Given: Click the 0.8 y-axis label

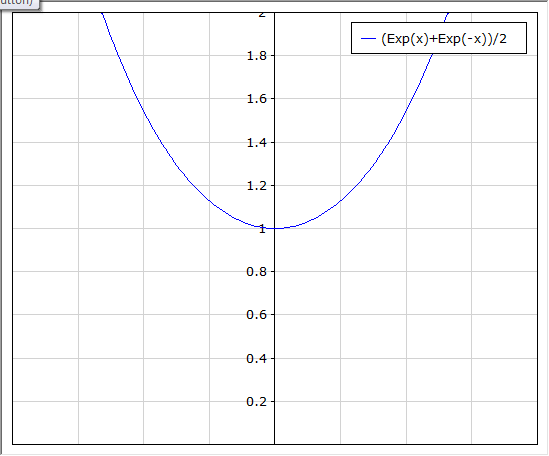Looking at the screenshot, I should pyautogui.click(x=256, y=271).
